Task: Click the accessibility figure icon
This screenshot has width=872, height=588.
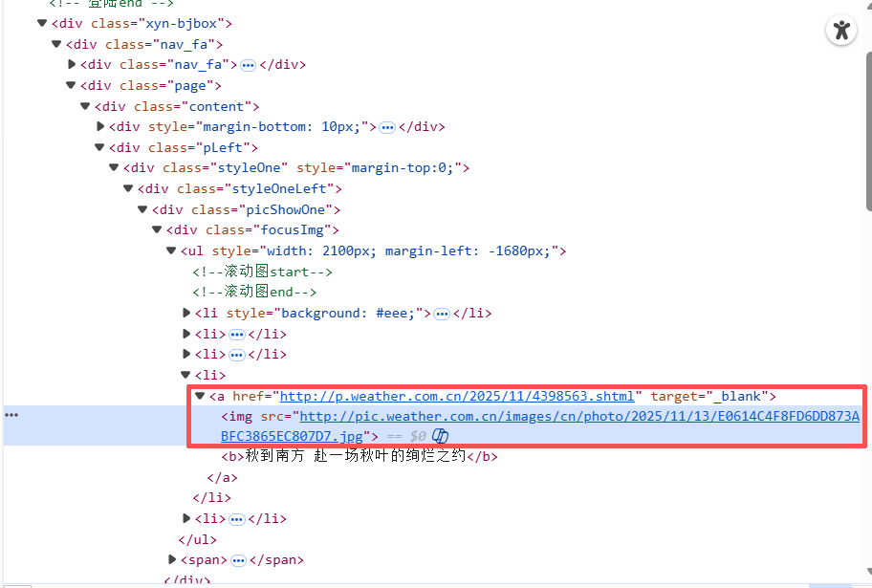Action: point(841,30)
